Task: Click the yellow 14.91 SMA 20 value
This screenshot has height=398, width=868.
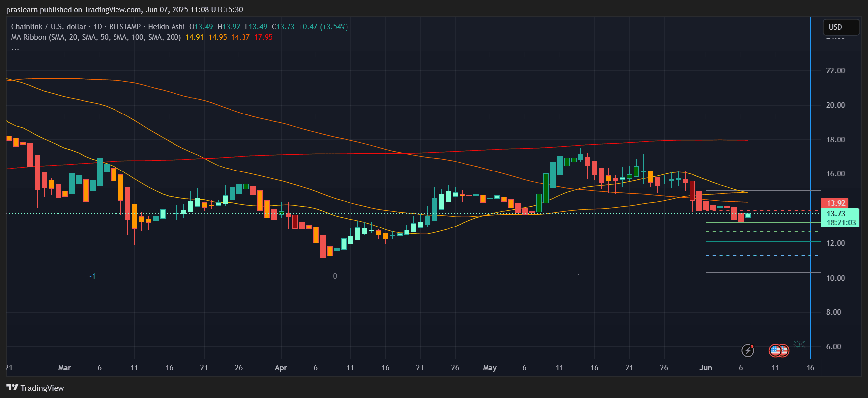Action: [194, 37]
